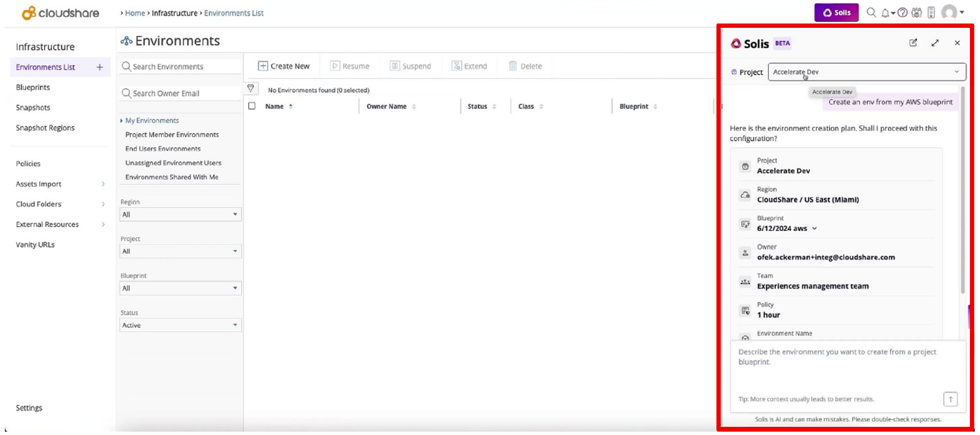Image resolution: width=980 pixels, height=435 pixels.
Task: Click the Resume toolbar button
Action: 350,66
